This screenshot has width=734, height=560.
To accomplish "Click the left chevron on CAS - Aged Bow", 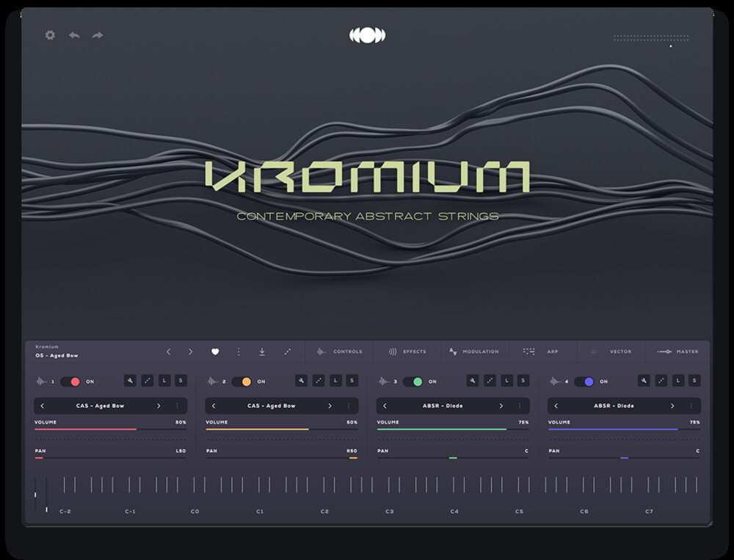I will 43,404.
